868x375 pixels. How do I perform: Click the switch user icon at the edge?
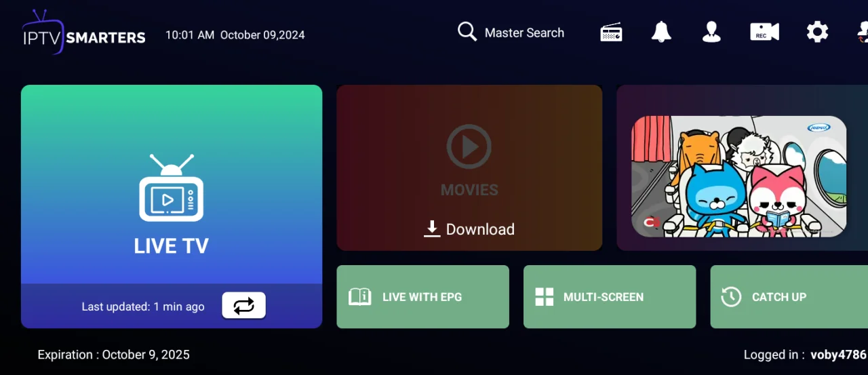pyautogui.click(x=862, y=32)
